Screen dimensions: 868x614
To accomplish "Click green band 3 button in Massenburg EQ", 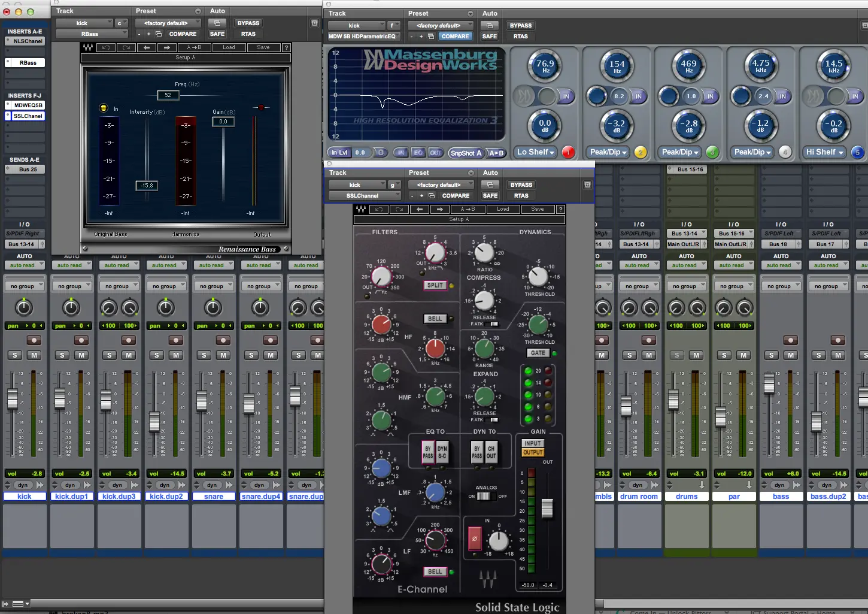I will point(712,152).
